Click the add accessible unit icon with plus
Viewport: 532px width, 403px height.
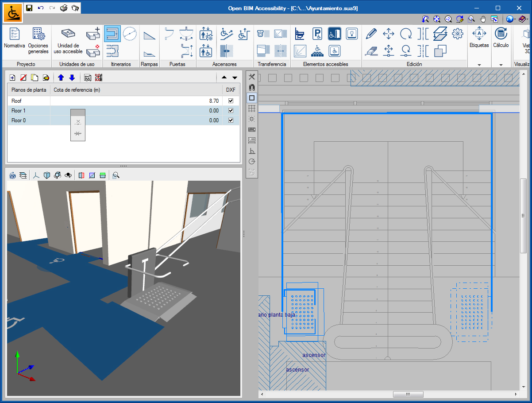click(93, 34)
